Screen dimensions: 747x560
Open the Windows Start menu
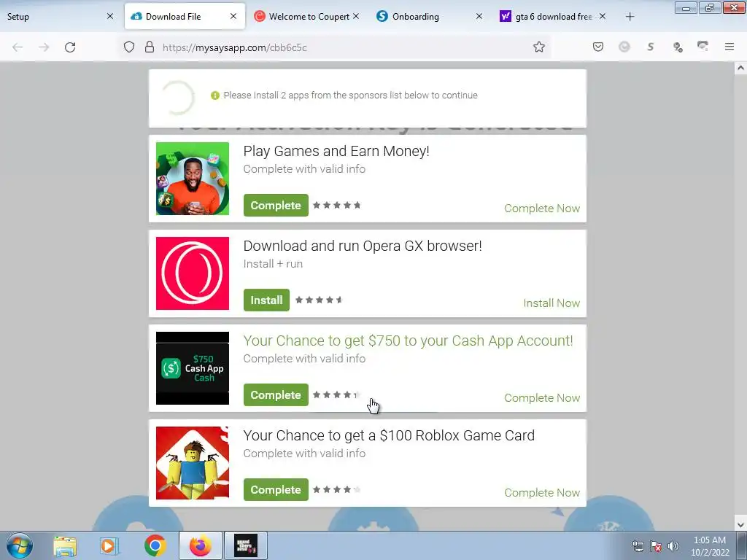click(20, 545)
